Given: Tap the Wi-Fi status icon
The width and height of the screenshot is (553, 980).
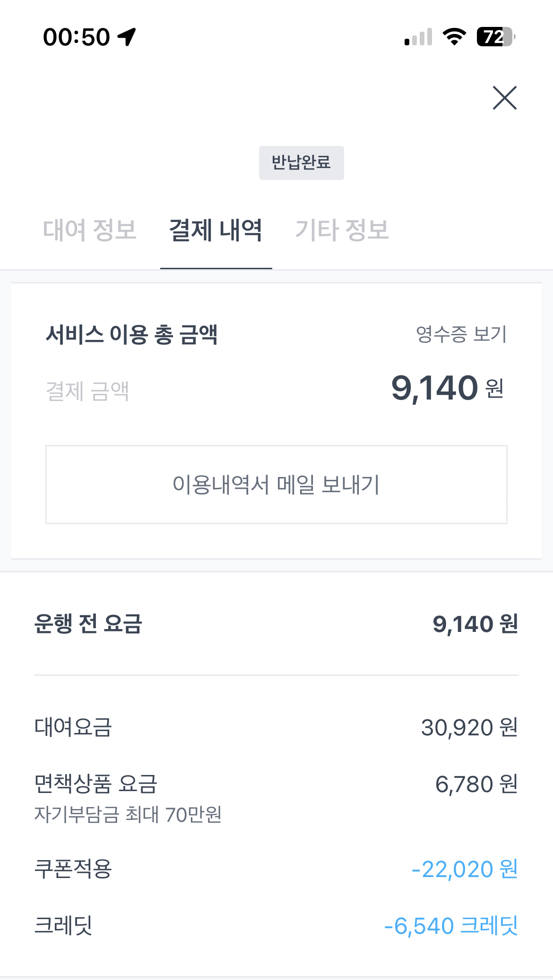Looking at the screenshot, I should pyautogui.click(x=454, y=37).
